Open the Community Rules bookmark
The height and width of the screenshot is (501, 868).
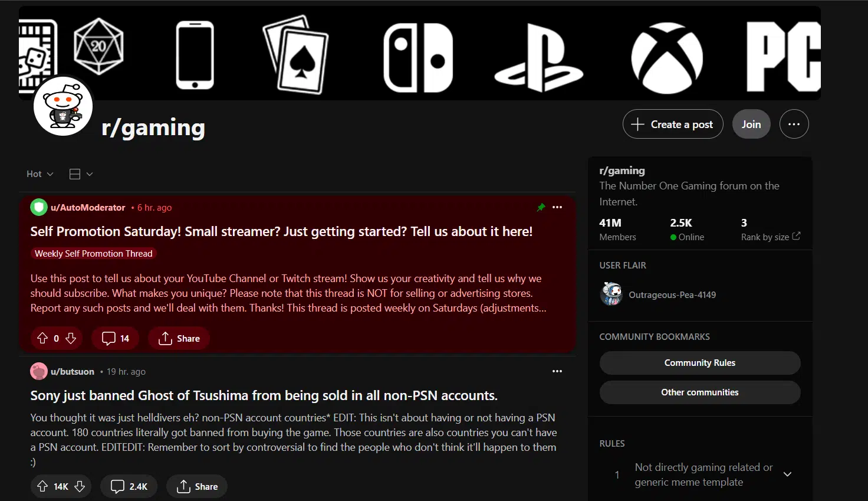click(699, 363)
